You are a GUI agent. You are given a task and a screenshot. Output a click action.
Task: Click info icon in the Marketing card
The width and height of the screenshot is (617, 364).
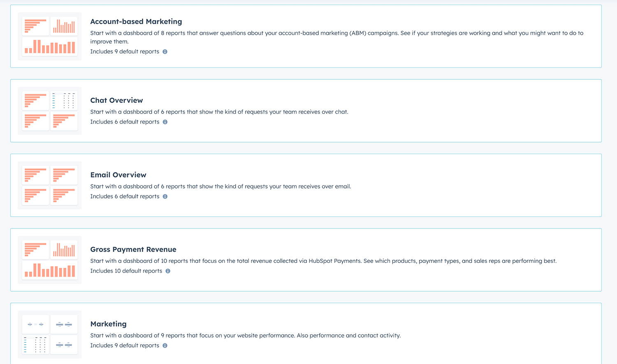tap(165, 346)
